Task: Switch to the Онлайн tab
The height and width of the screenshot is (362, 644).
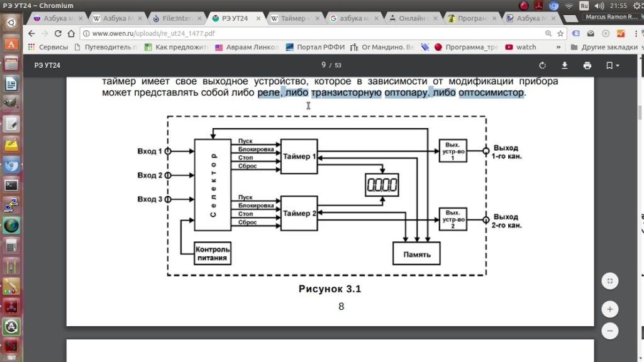Action: coord(413,18)
